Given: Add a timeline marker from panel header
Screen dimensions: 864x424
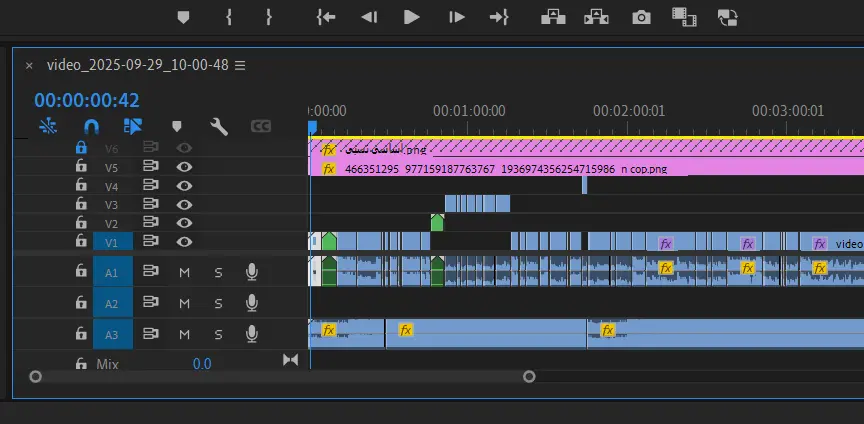Looking at the screenshot, I should [176, 127].
